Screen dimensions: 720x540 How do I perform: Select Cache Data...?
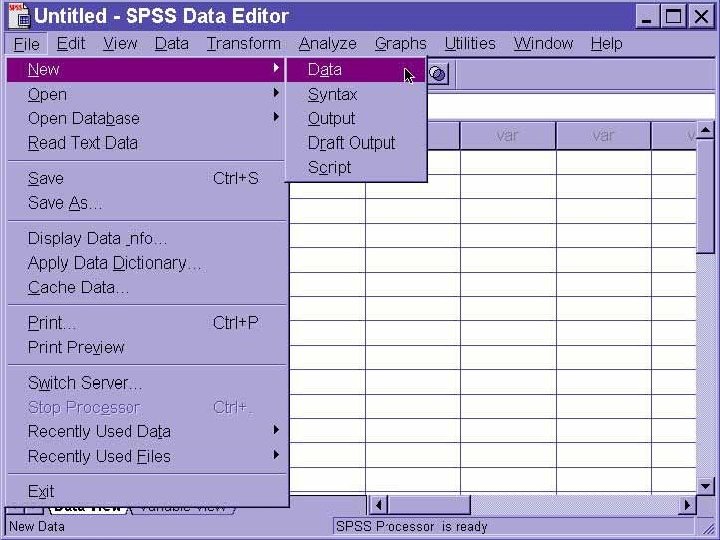coord(146,287)
